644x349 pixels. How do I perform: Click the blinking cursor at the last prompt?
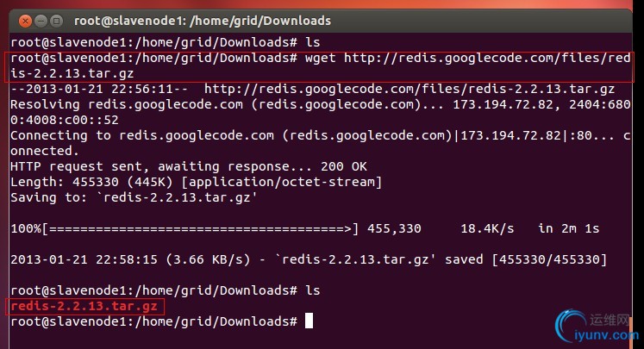point(309,321)
